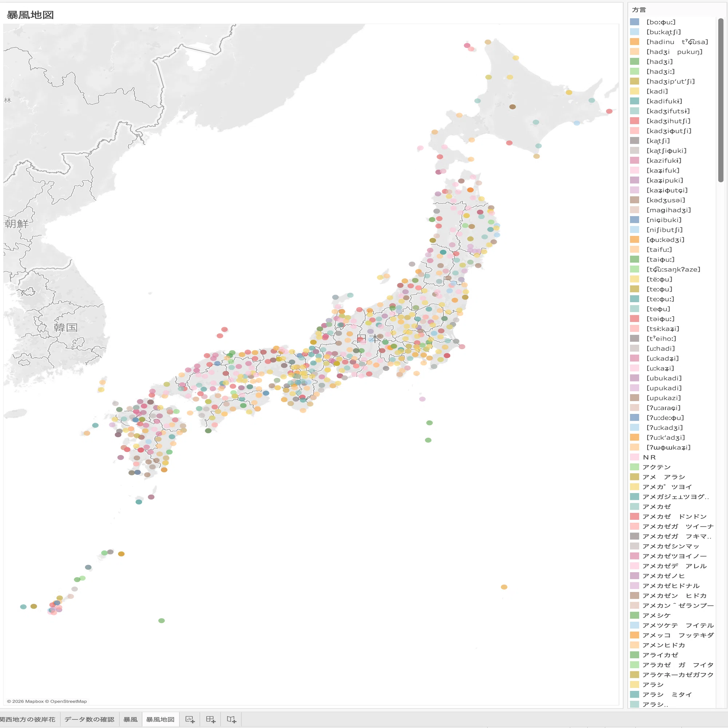Click the [katʃi] legend color swatch
This screenshot has width=728, height=728.
(634, 141)
